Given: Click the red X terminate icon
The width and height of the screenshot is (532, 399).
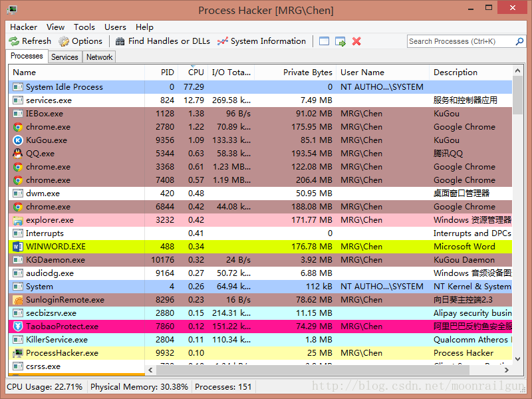Looking at the screenshot, I should click(356, 41).
